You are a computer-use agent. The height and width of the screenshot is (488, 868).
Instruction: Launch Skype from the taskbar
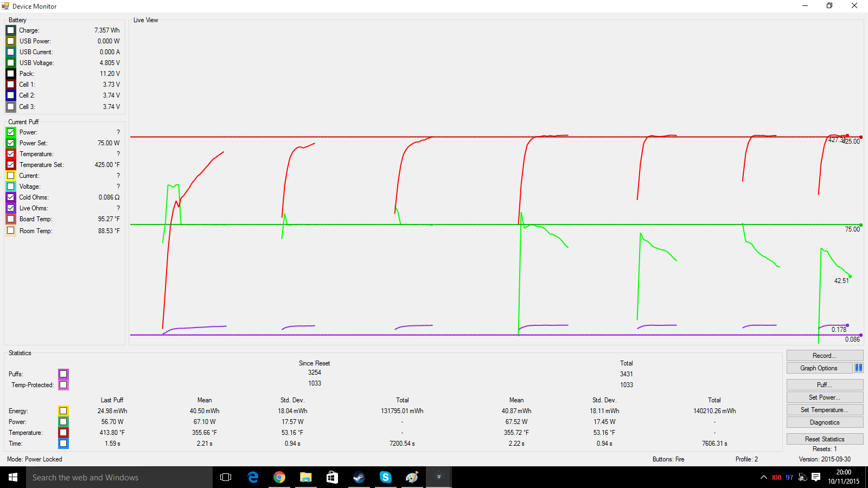pyautogui.click(x=385, y=477)
